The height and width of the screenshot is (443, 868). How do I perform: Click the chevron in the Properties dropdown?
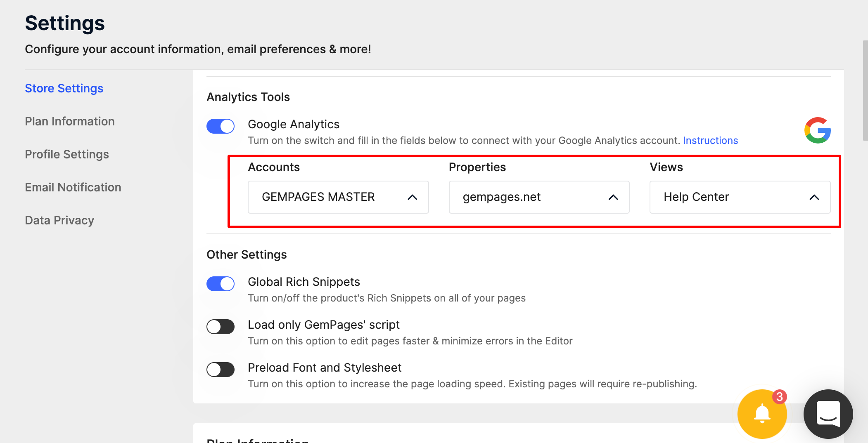point(613,198)
